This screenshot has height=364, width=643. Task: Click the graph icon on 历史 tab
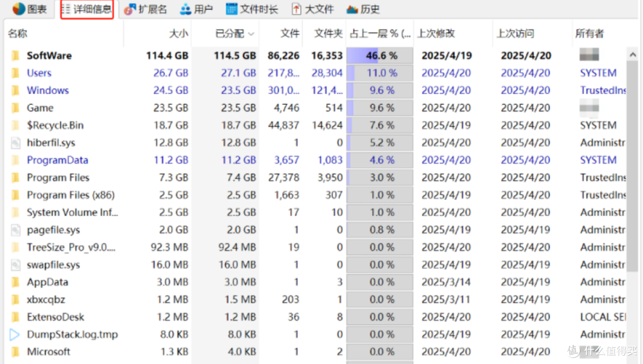352,9
